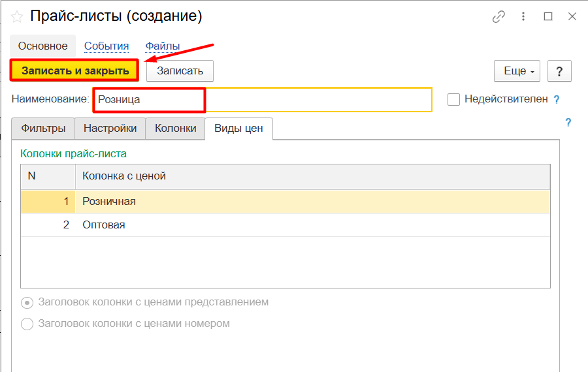Select Заголовок колонки с ценами представлением
The image size is (588, 372).
coord(27,303)
